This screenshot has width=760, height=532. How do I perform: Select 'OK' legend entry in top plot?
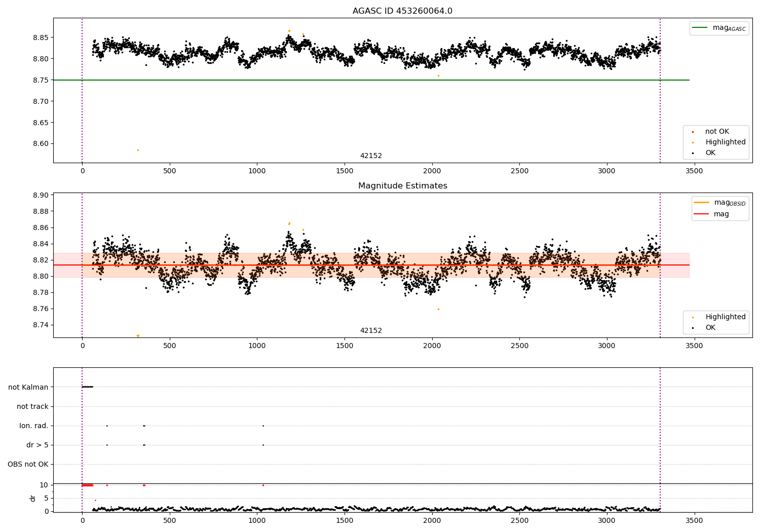(703, 153)
